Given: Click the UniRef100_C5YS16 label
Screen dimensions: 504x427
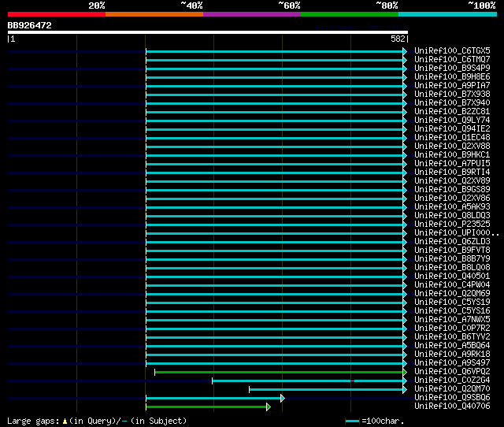Looking at the screenshot, I should point(452,311).
